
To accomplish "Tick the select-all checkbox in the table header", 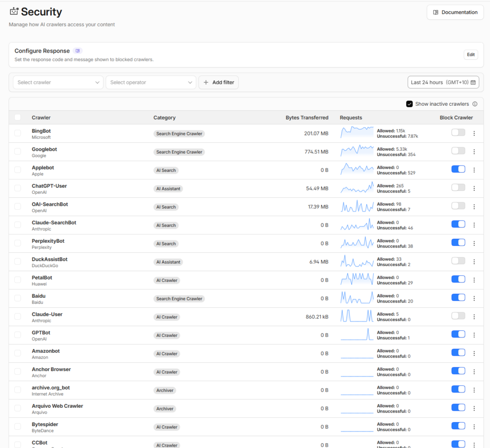I will (18, 117).
